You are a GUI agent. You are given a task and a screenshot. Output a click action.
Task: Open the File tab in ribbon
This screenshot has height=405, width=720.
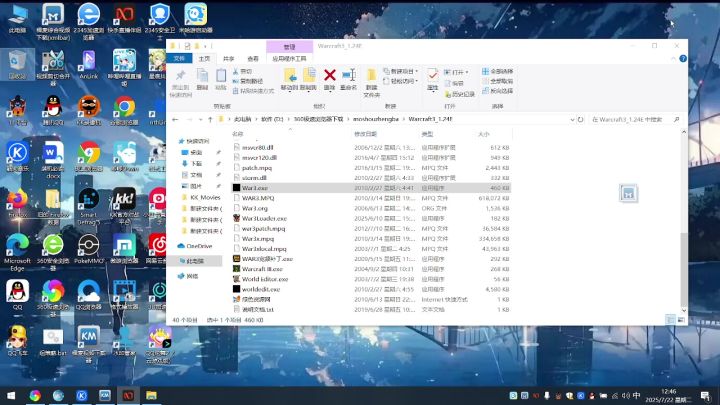[180, 58]
